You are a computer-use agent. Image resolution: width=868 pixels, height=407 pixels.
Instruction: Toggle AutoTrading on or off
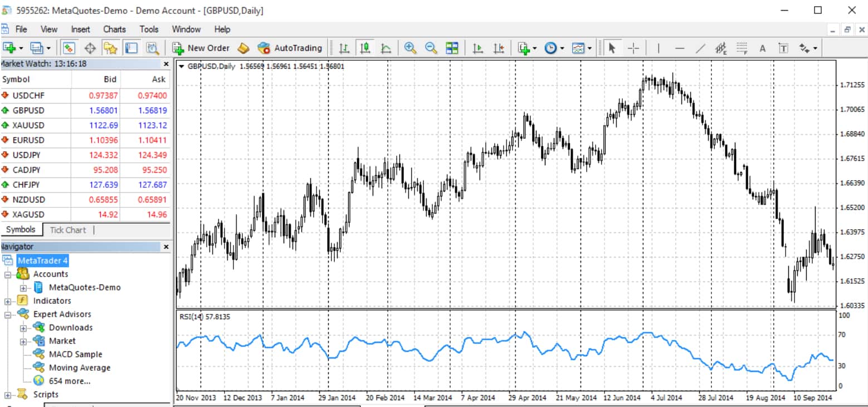tap(290, 48)
